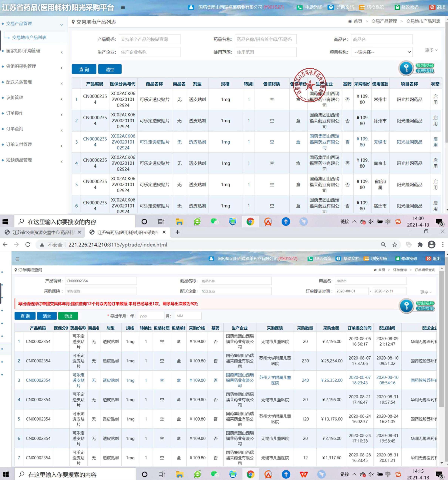The image size is (448, 480).
Task: Expand 订单支付管理 sidebar group
Action: tap(34, 144)
